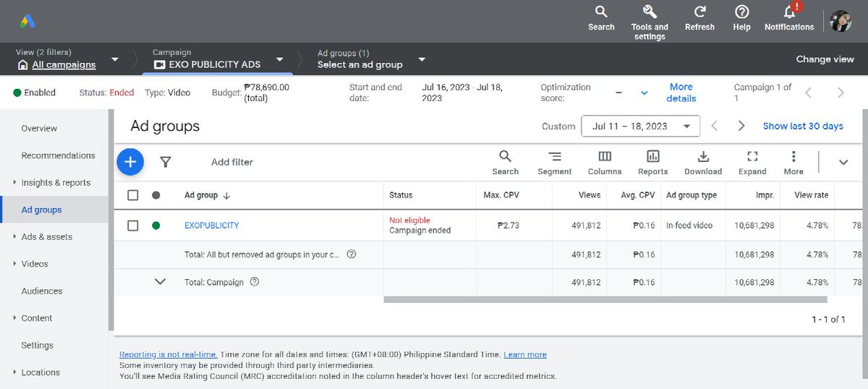Click Change view button
This screenshot has width=868, height=389.
(825, 59)
